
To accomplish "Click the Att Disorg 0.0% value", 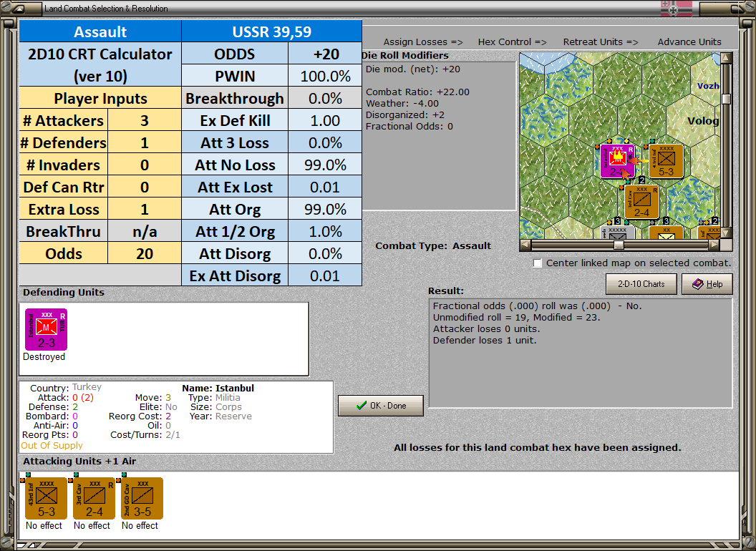I will point(326,253).
